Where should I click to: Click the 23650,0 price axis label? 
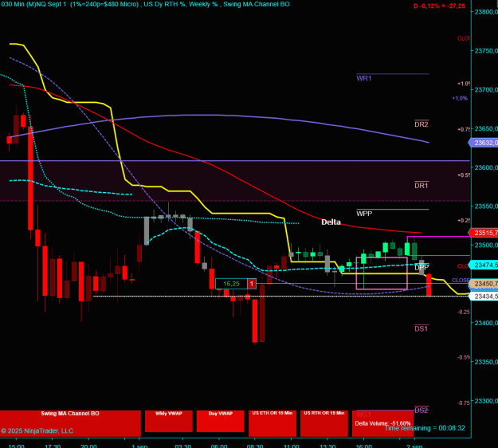coord(486,128)
